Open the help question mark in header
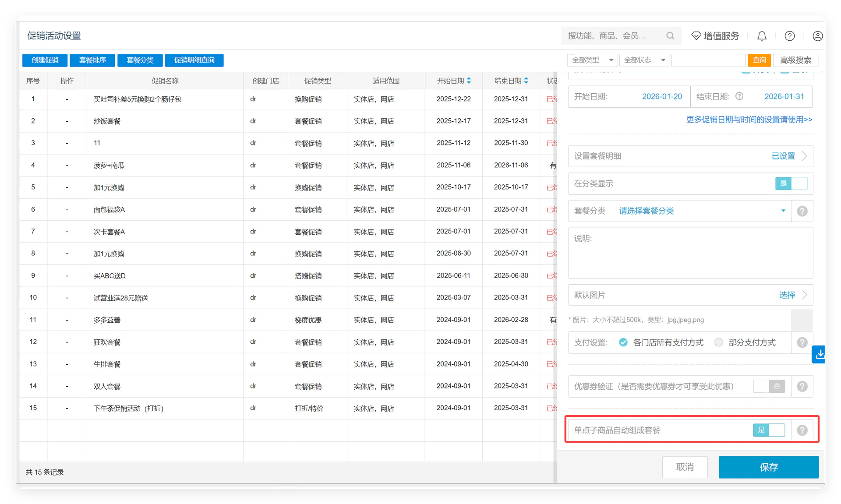Viewport: 841px width, 504px height. (x=789, y=36)
